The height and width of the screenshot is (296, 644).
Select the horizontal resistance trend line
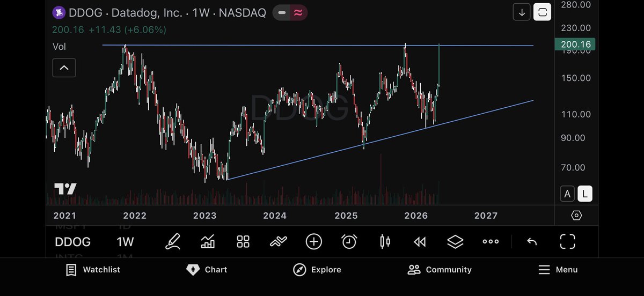click(x=318, y=46)
